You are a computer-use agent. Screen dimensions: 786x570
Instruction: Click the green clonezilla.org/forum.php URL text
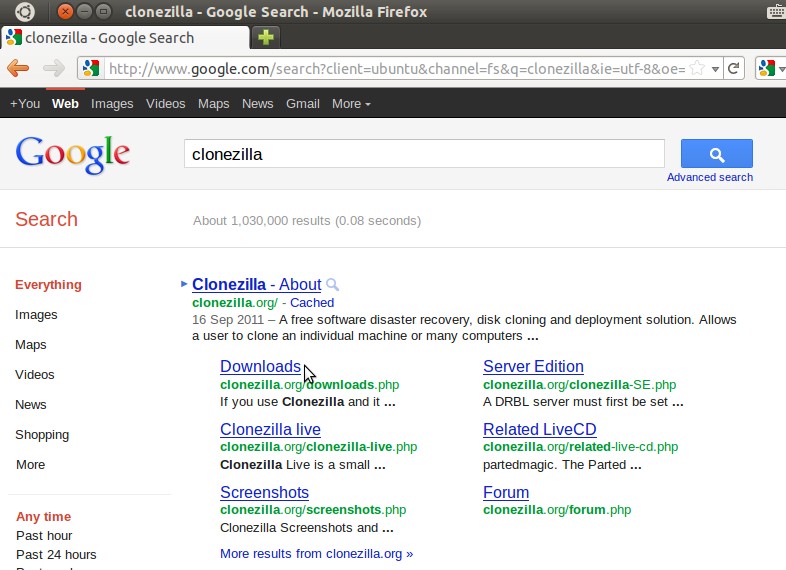(557, 510)
